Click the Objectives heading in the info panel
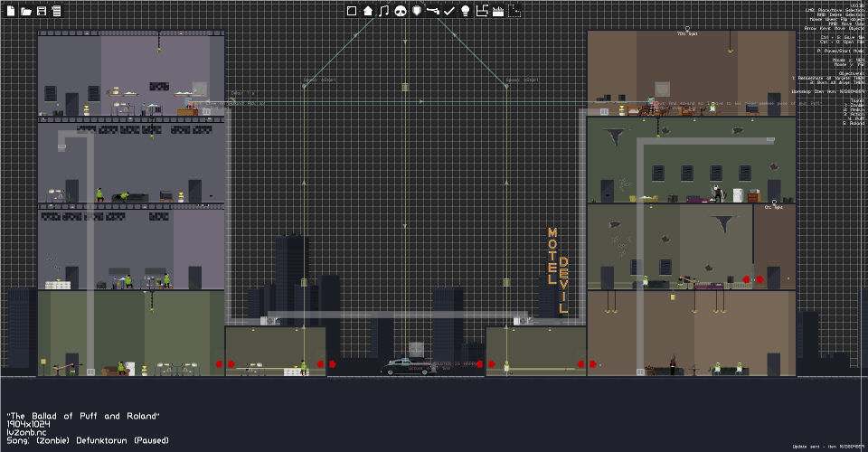This screenshot has width=868, height=452. coord(852,73)
